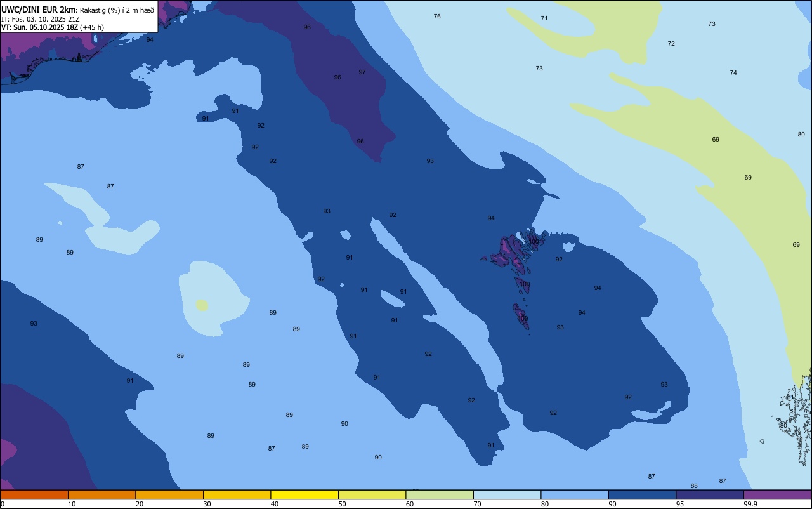
Task: Click the humidity value '97' on the map
Action: [362, 72]
